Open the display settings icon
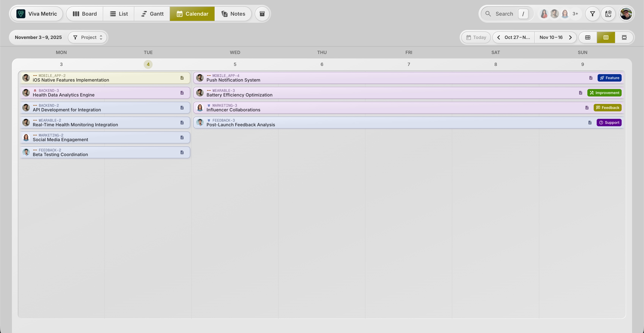 click(x=608, y=14)
